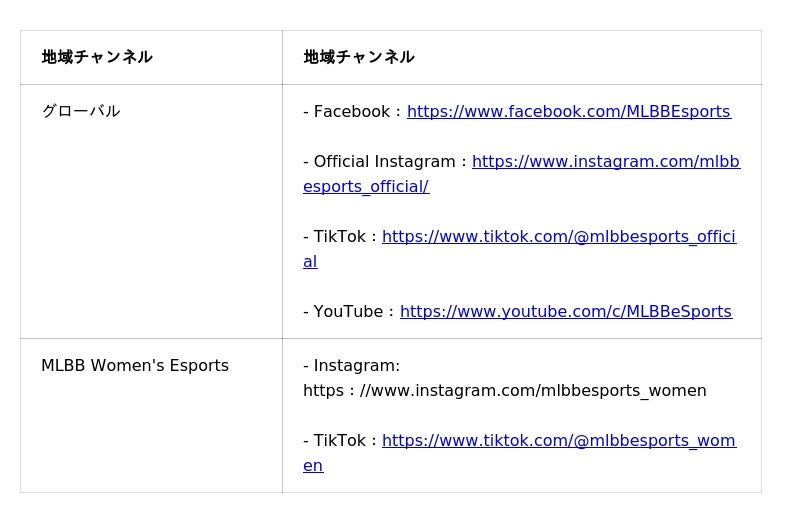Click the unlinked 'https' text before instagram.com
The width and height of the screenshot is (800, 523).
322,391
